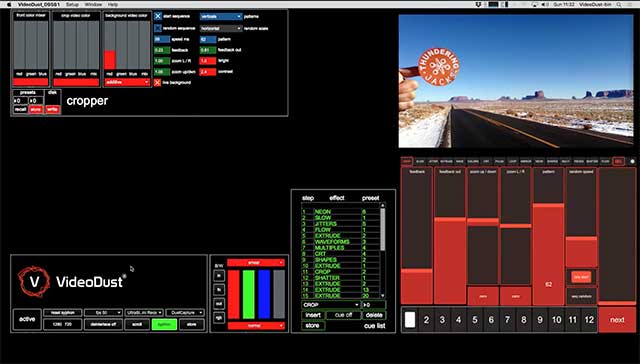Screen dimensions: 640x364
Task: Open the Window menu
Action: click(93, 4)
